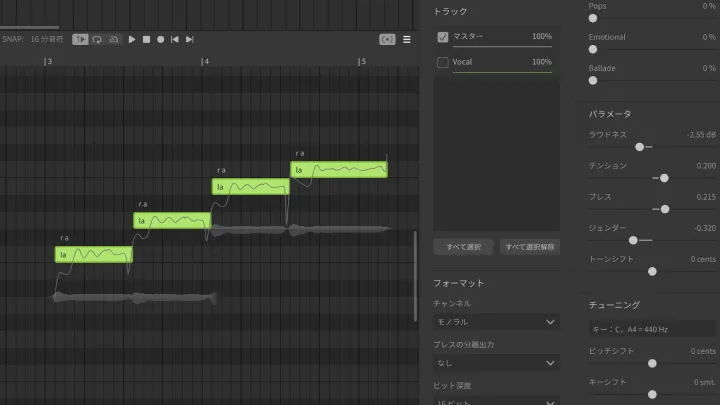The image size is (720, 405).
Task: Open the ビット深度 dropdown
Action: [496, 401]
